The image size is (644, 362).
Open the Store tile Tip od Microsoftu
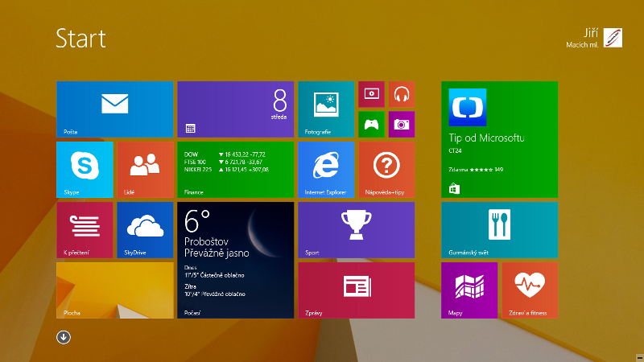tap(499, 139)
